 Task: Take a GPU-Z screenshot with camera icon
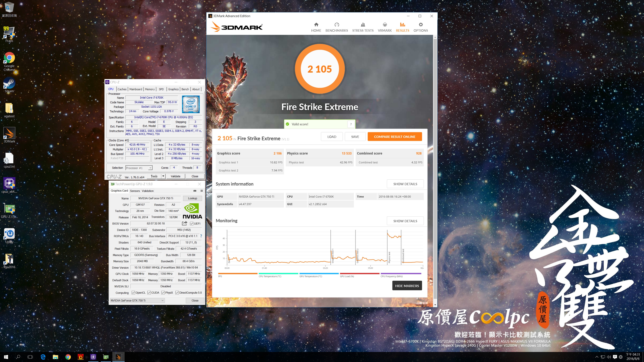195,191
